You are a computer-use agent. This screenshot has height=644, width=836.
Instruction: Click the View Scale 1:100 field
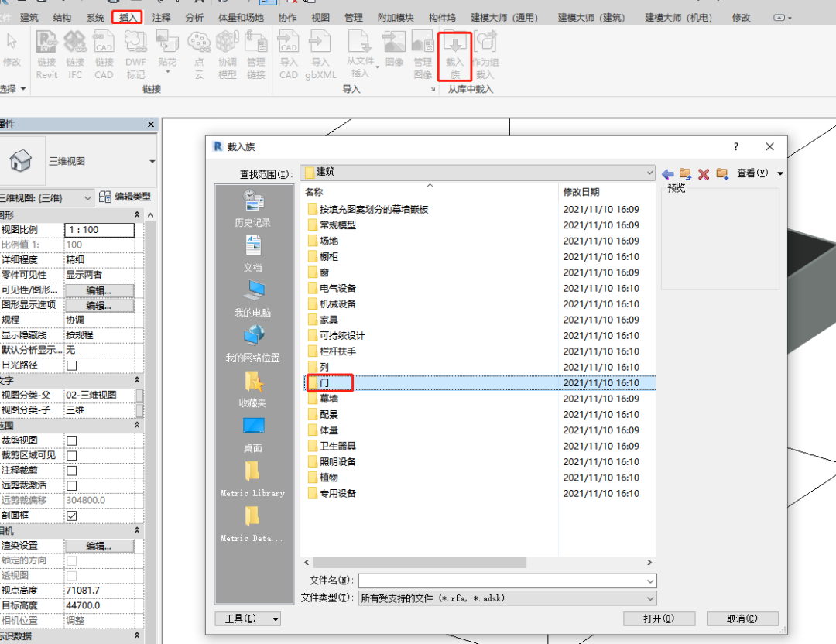coord(100,230)
